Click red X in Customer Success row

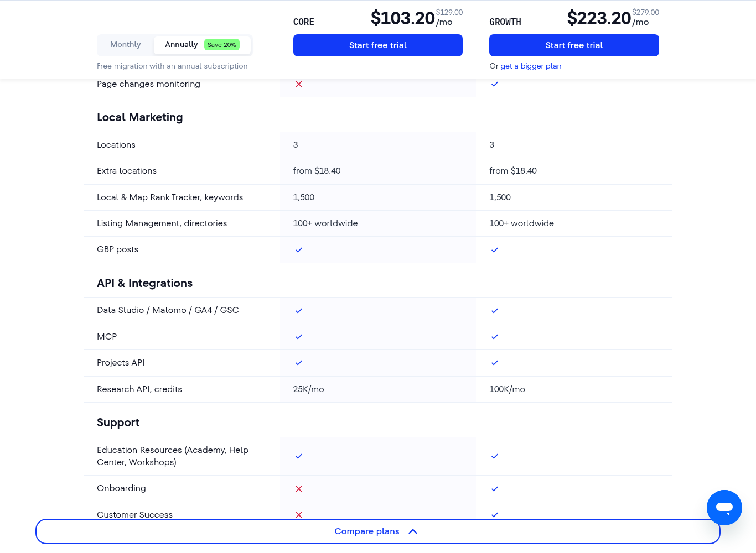(x=299, y=515)
